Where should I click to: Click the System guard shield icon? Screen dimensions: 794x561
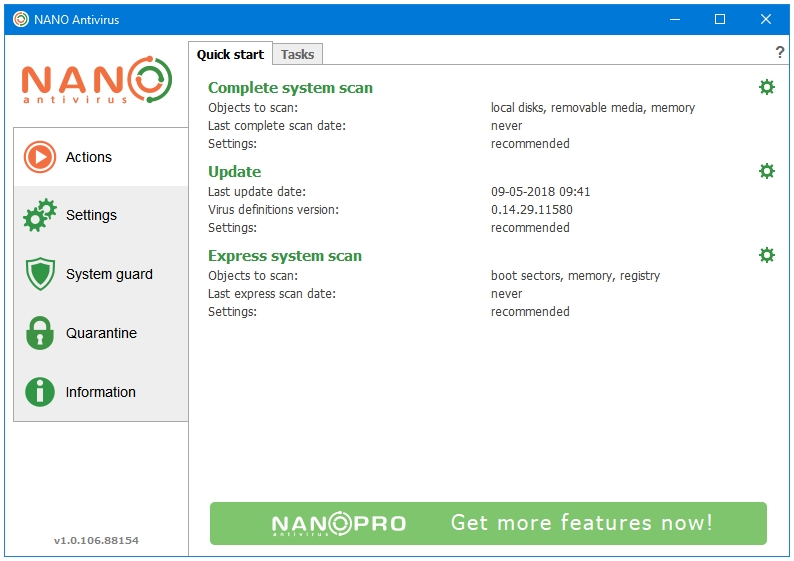point(40,274)
